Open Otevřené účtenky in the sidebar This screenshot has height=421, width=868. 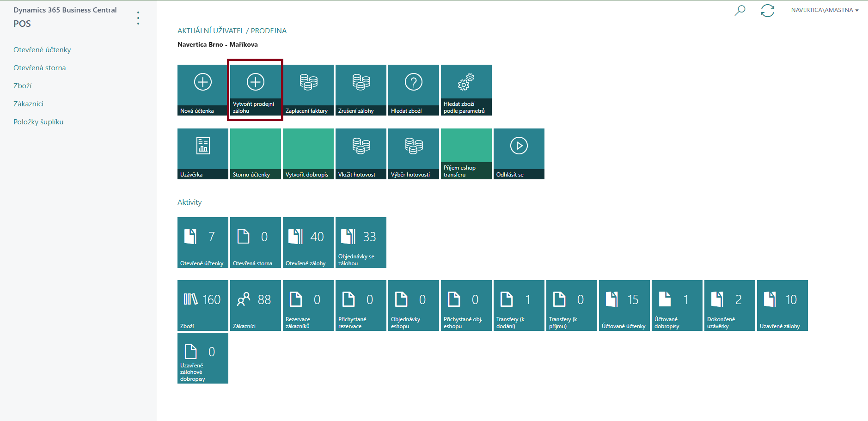click(x=42, y=50)
